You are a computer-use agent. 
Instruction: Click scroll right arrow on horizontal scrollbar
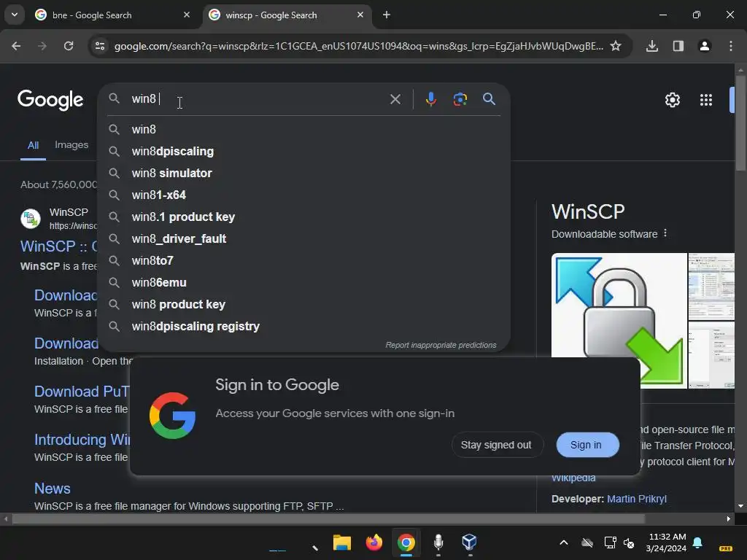[x=729, y=518]
